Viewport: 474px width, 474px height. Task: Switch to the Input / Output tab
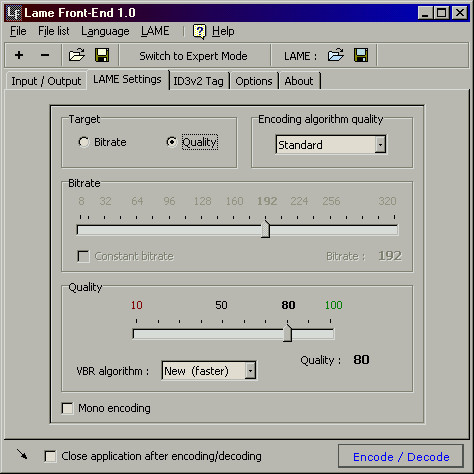click(x=46, y=81)
